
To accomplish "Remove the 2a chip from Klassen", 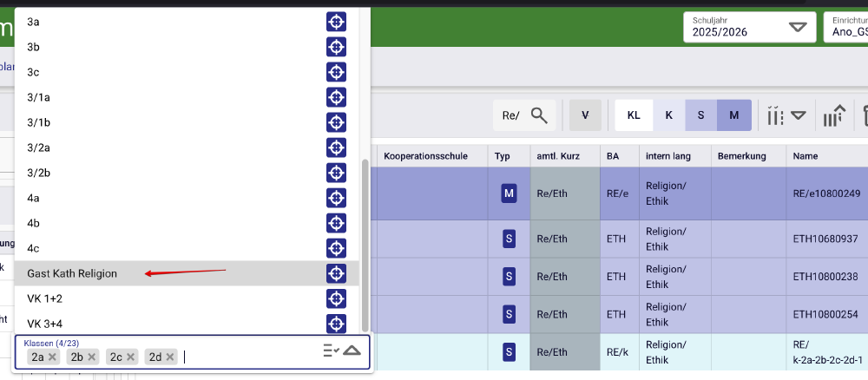I will pyautogui.click(x=52, y=357).
